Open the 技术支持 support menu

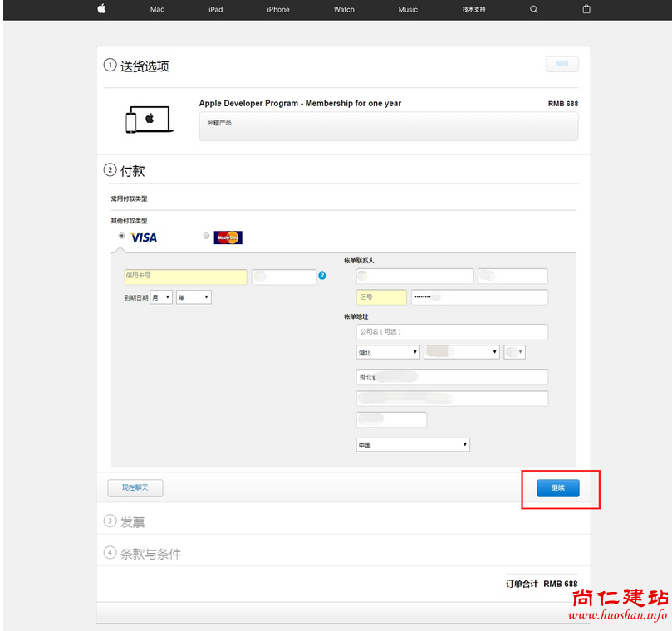473,9
